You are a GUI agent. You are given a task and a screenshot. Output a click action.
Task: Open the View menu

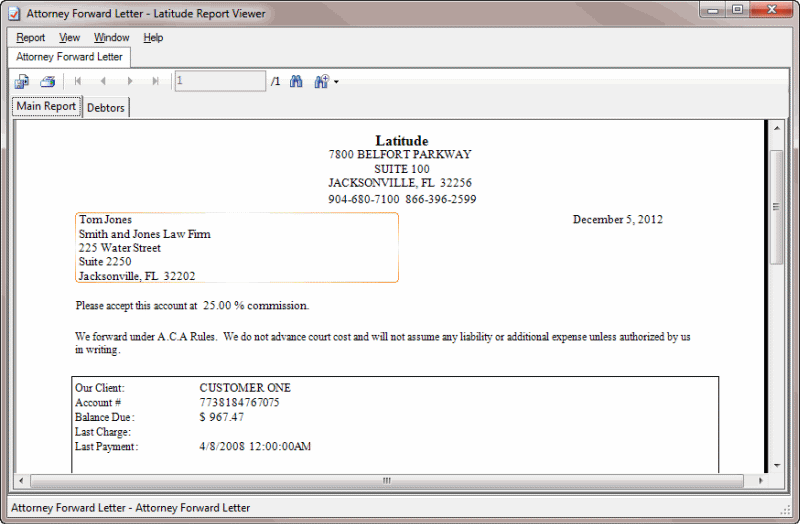(x=69, y=37)
